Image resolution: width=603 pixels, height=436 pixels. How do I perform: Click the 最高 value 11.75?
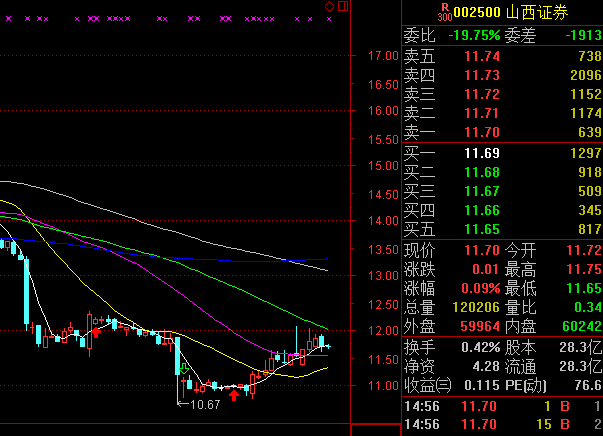tap(584, 270)
